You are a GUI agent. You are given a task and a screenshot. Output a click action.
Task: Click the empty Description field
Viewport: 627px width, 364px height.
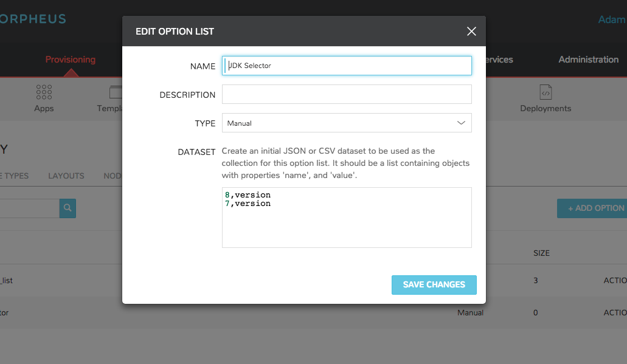tap(347, 94)
